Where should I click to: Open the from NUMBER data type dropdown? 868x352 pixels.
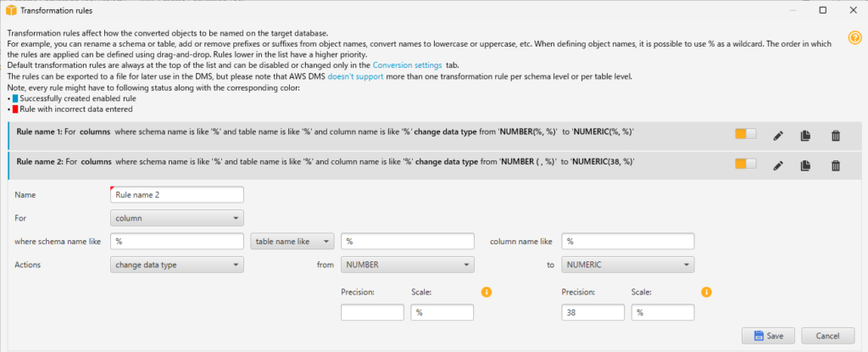click(406, 265)
